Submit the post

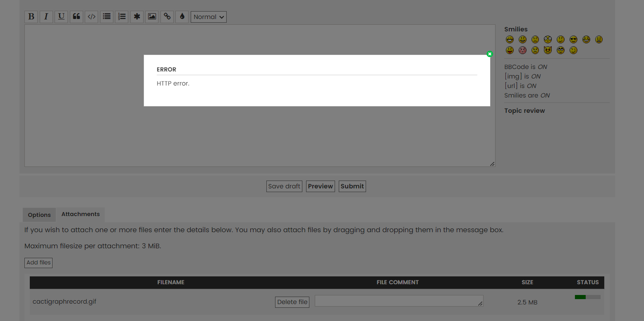352,186
